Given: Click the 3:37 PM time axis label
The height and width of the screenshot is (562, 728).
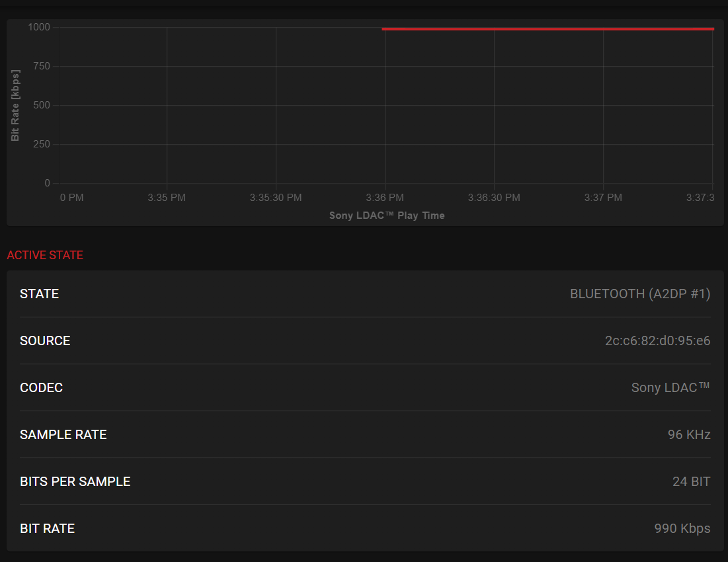Looking at the screenshot, I should (x=603, y=198).
